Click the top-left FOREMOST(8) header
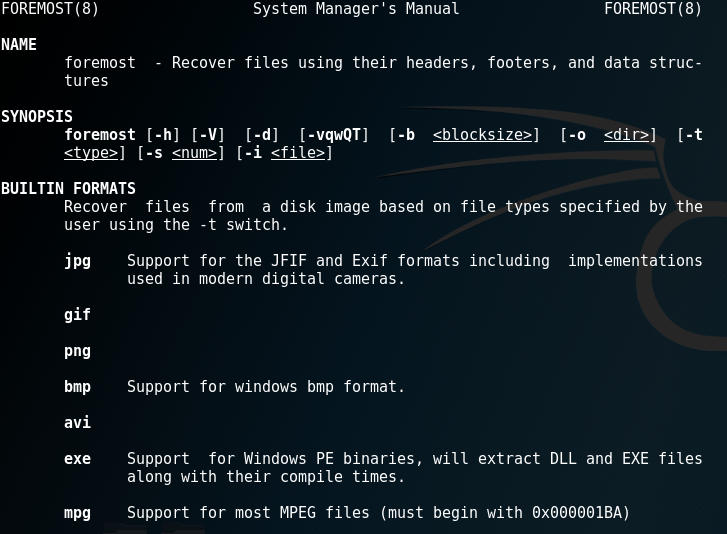727x534 pixels. pos(50,9)
